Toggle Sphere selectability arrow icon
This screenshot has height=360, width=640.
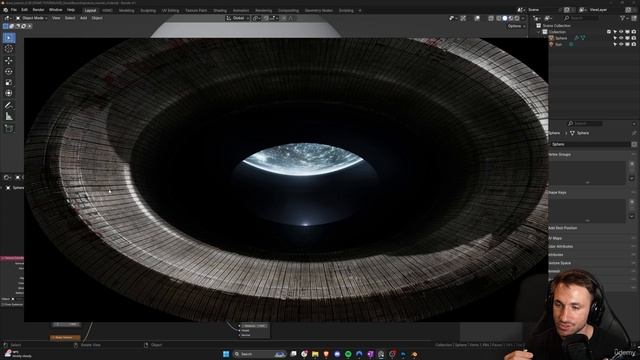point(615,38)
